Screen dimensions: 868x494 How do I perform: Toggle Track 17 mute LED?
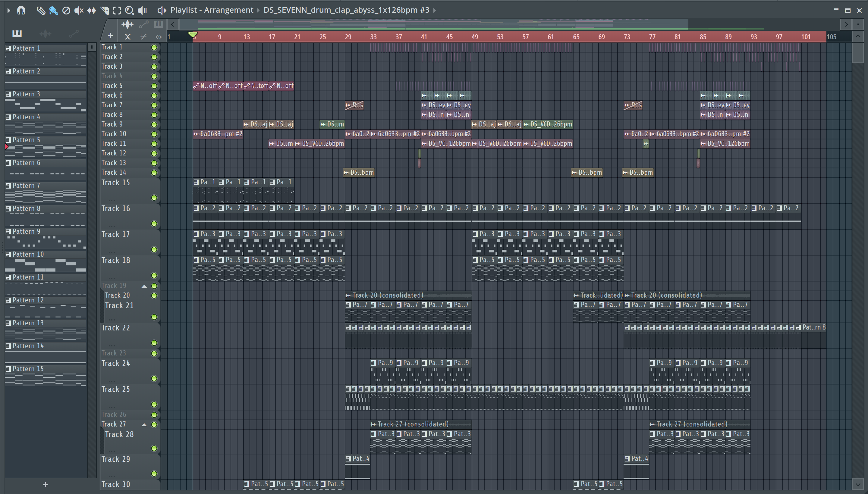(x=154, y=250)
